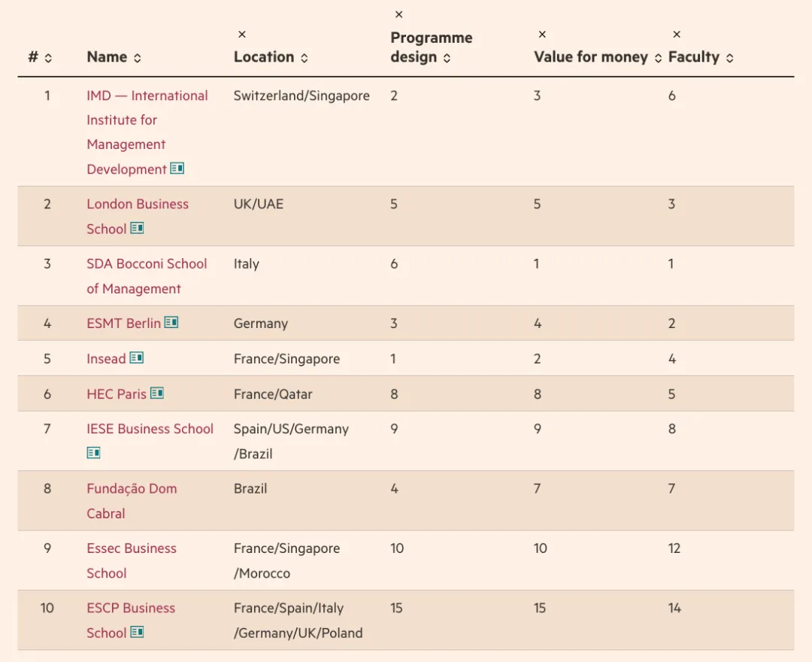This screenshot has width=812, height=662.
Task: Open Essec Business School link
Action: tap(132, 560)
